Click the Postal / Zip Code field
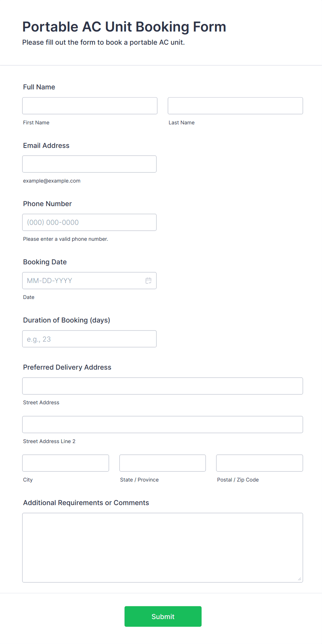Image resolution: width=322 pixels, height=644 pixels. 259,463
